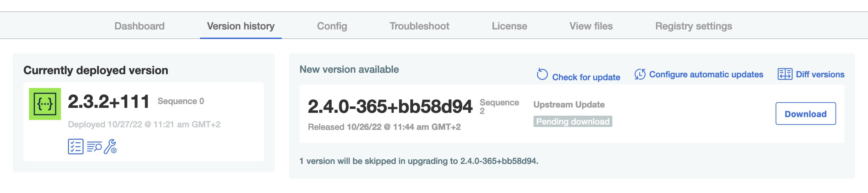Click the automatic updates clock icon
The height and width of the screenshot is (193, 868).
[640, 75]
